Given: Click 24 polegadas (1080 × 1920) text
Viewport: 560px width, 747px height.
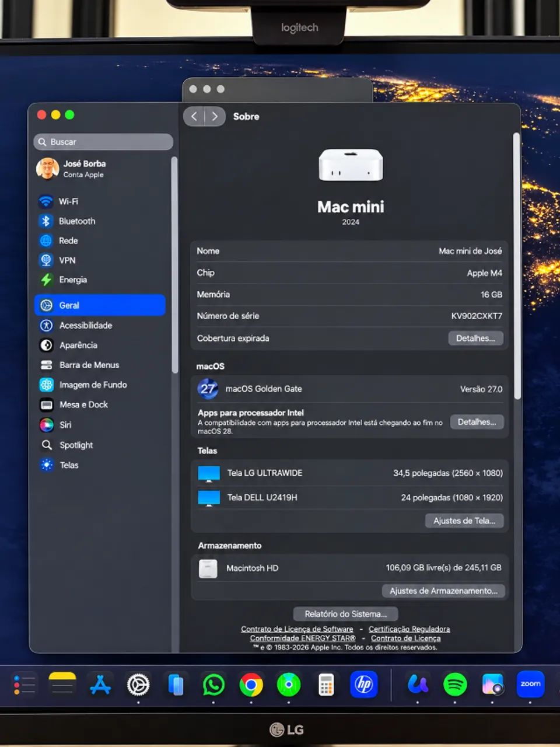Looking at the screenshot, I should 452,498.
